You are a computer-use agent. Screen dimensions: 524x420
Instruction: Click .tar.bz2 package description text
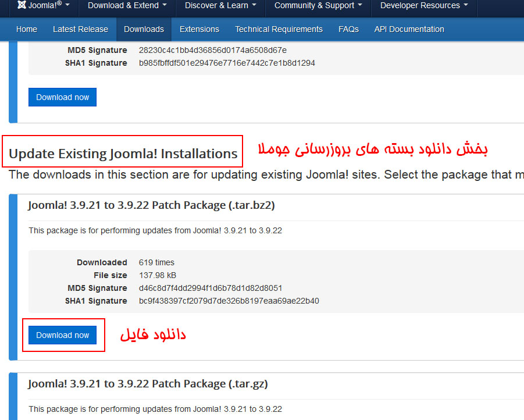(x=155, y=230)
